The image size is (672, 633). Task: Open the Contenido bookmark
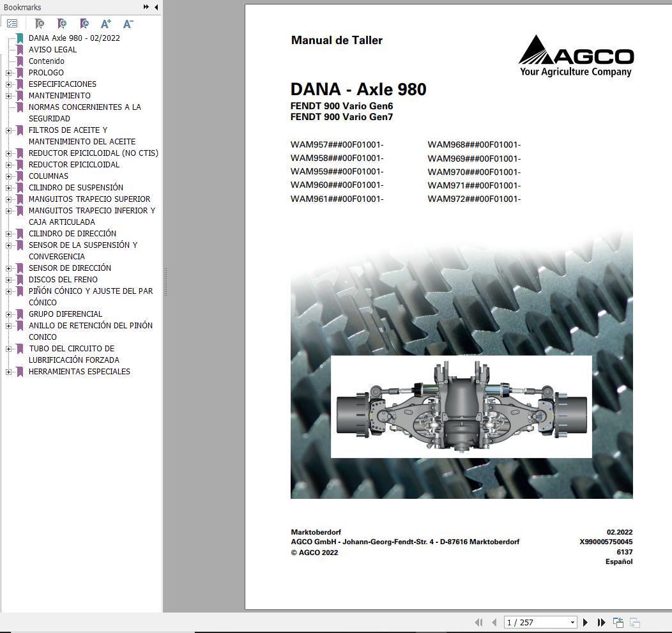tap(46, 61)
